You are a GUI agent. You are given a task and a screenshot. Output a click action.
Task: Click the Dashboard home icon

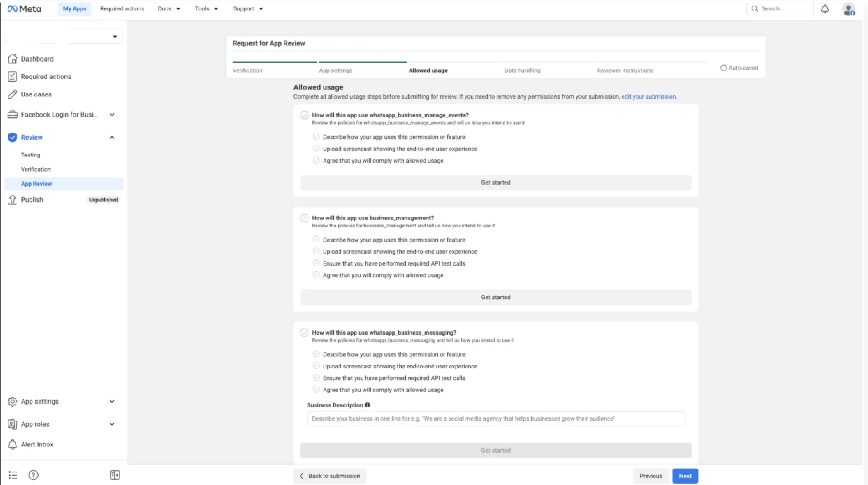tap(13, 59)
